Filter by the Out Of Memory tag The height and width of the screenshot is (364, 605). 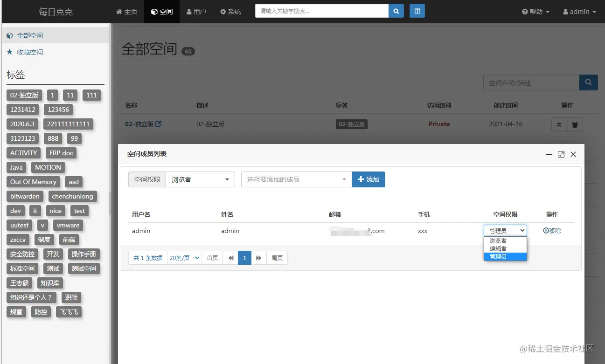[33, 182]
